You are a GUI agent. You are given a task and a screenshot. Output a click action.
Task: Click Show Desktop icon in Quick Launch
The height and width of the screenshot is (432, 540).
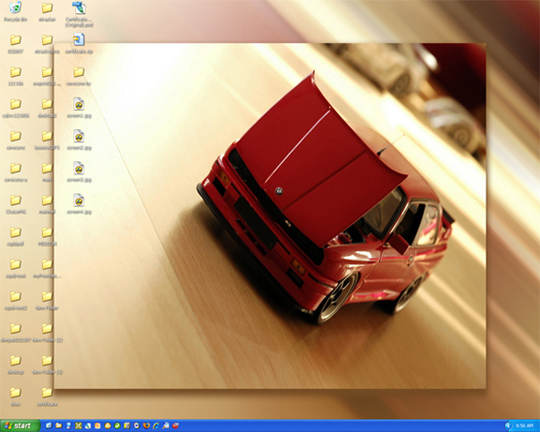[49, 426]
